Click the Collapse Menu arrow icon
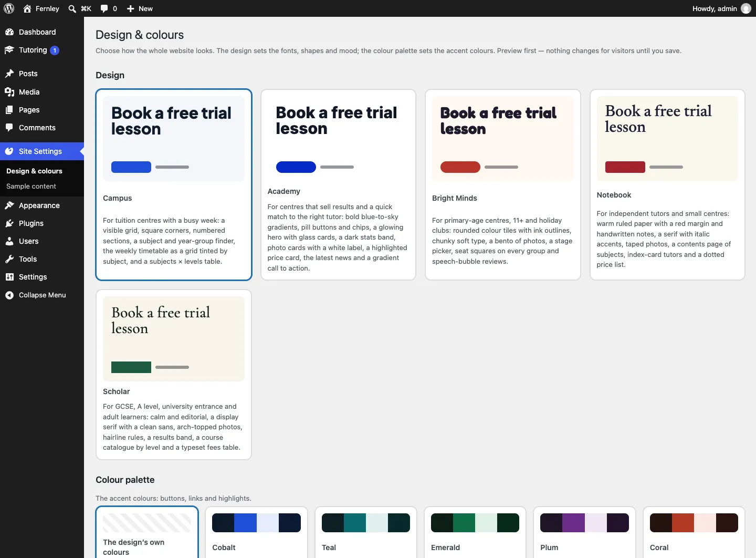Viewport: 756px width, 558px height. 9,295
